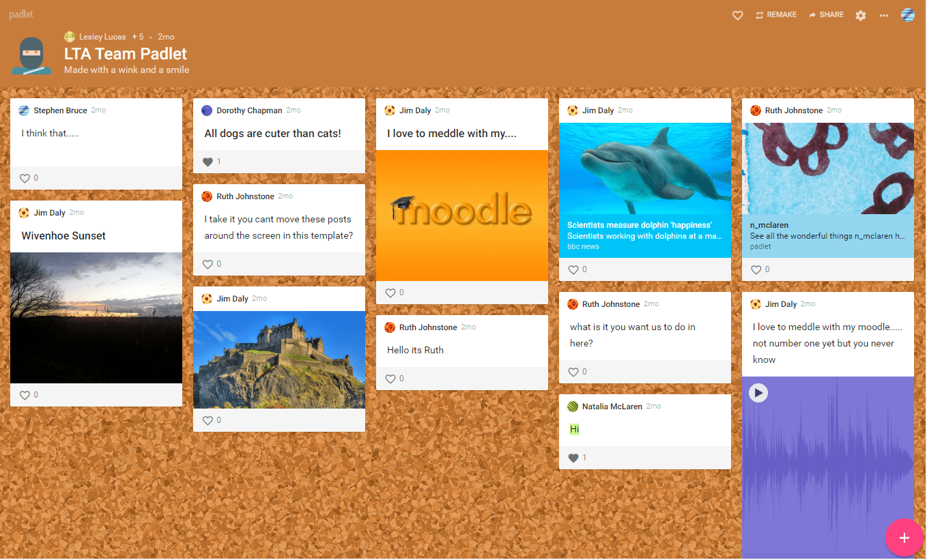Like Jim Daly's Wivenhoe Sunset post
This screenshot has height=560, width=927.
tap(26, 394)
